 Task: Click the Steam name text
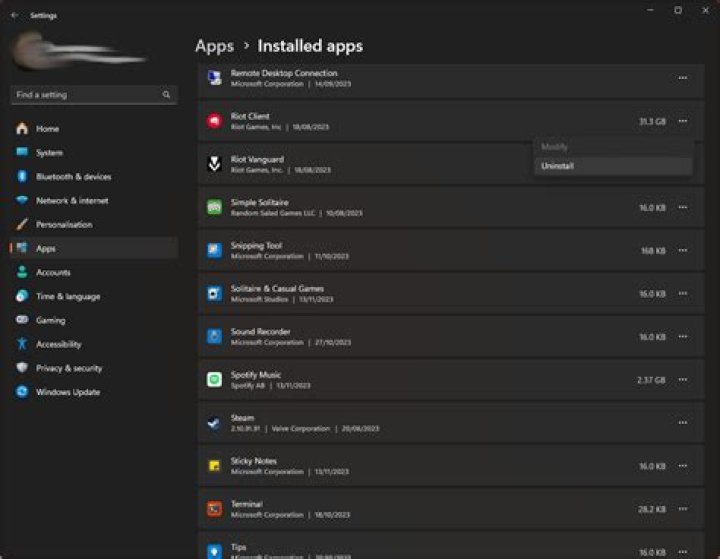pyautogui.click(x=242, y=418)
